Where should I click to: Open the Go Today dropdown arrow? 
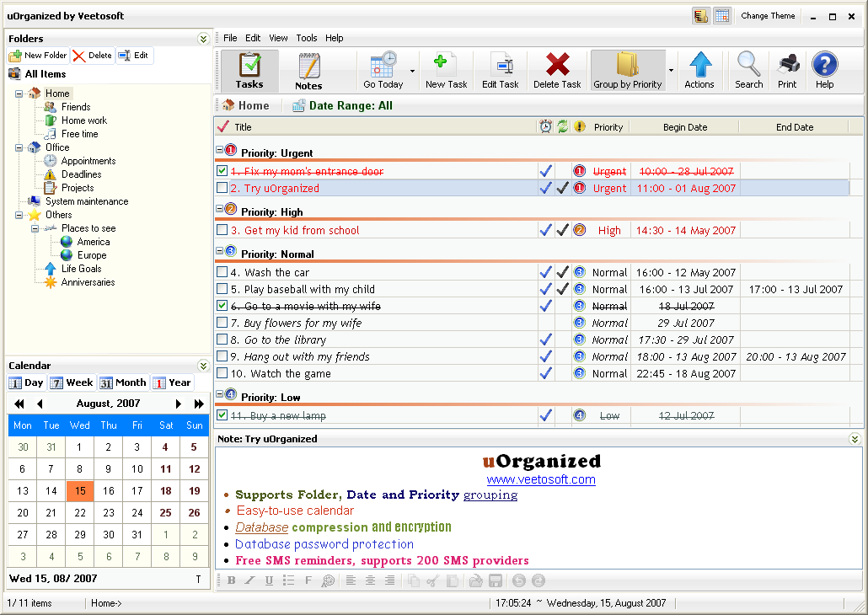pos(412,71)
